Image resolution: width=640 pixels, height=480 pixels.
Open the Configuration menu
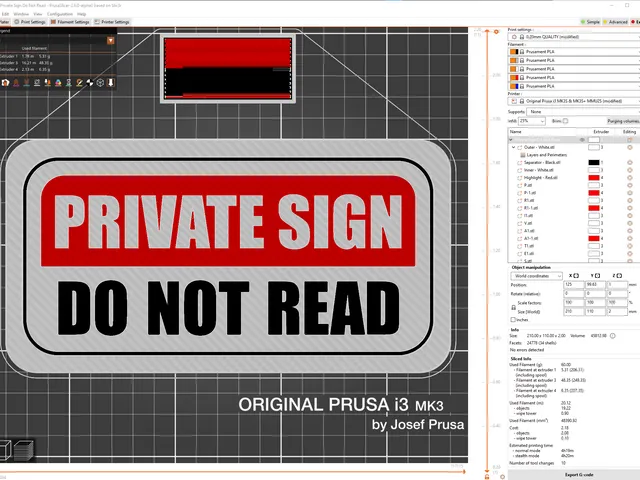coord(60,14)
